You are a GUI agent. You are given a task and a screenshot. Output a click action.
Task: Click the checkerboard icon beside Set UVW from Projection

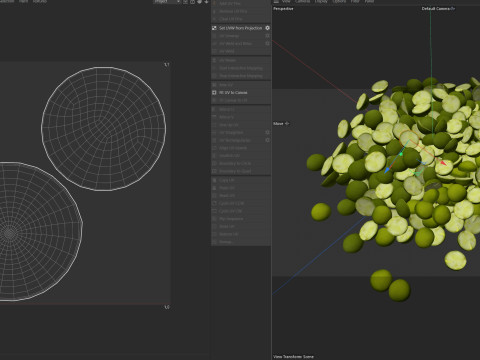click(x=214, y=28)
